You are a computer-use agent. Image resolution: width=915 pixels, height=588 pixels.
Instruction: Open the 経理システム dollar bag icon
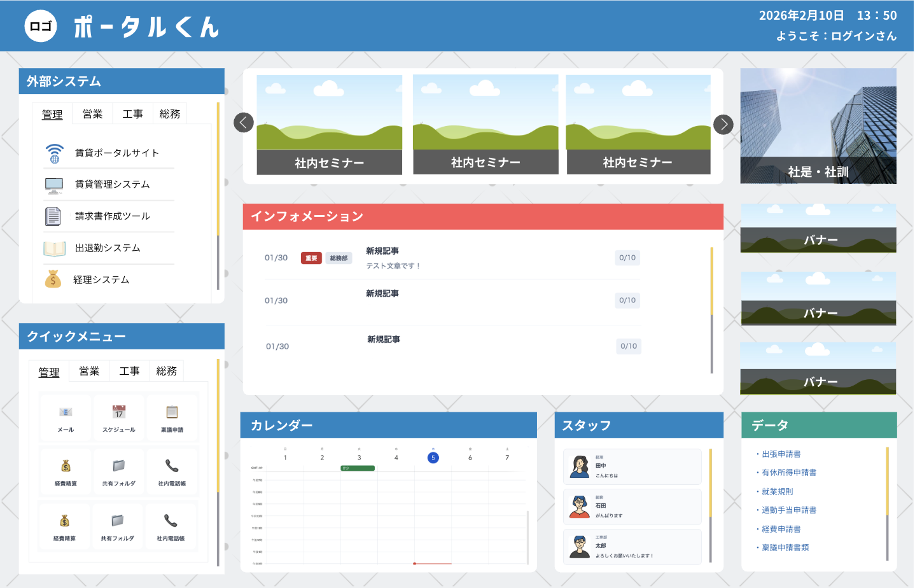pos(54,279)
